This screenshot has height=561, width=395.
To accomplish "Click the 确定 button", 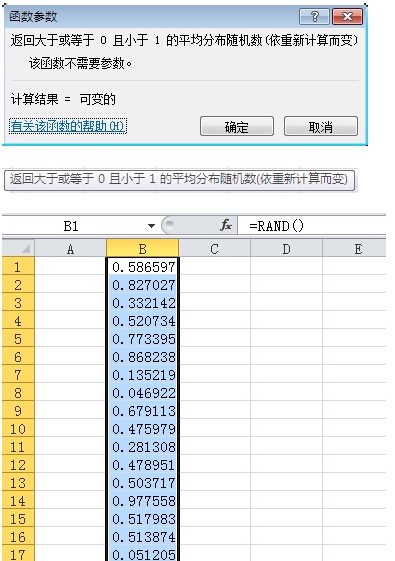I will pos(237,126).
